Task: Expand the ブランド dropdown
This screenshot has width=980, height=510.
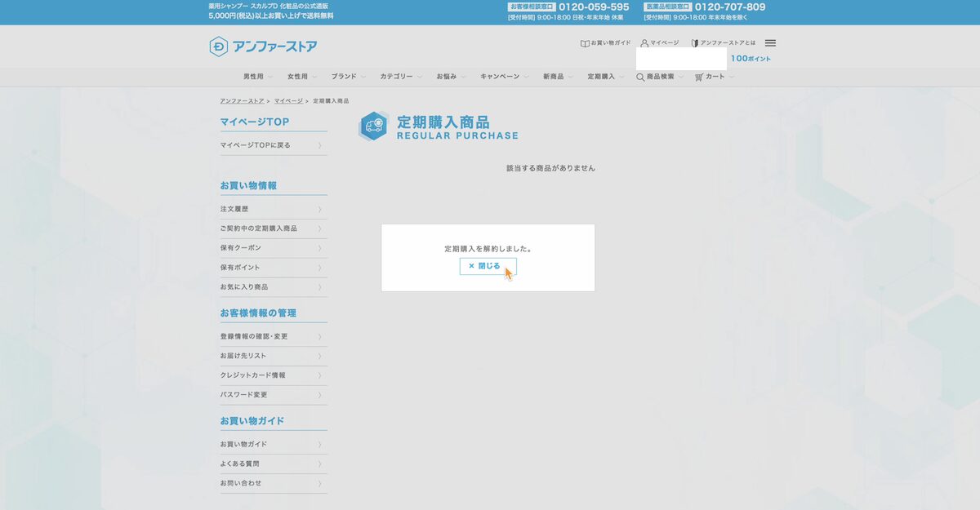Action: coord(344,76)
